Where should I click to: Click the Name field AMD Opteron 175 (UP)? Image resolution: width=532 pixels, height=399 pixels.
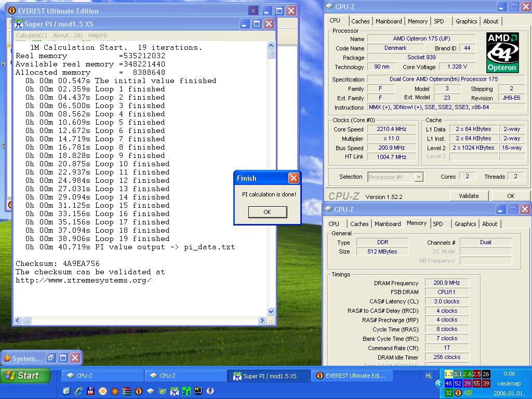click(422, 38)
